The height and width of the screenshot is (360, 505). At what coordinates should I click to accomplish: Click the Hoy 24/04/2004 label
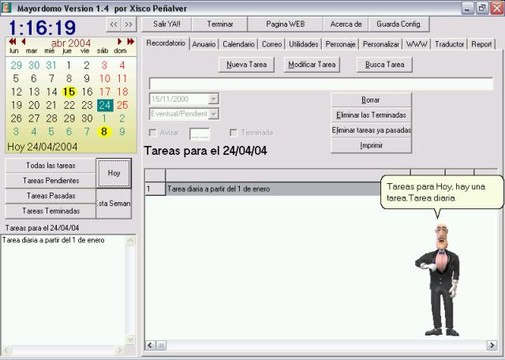[x=42, y=147]
